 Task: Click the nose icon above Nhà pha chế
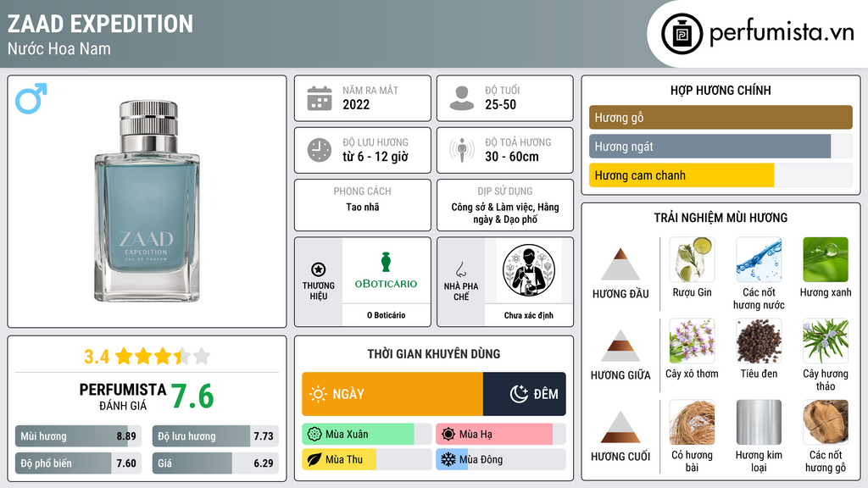tap(460, 270)
